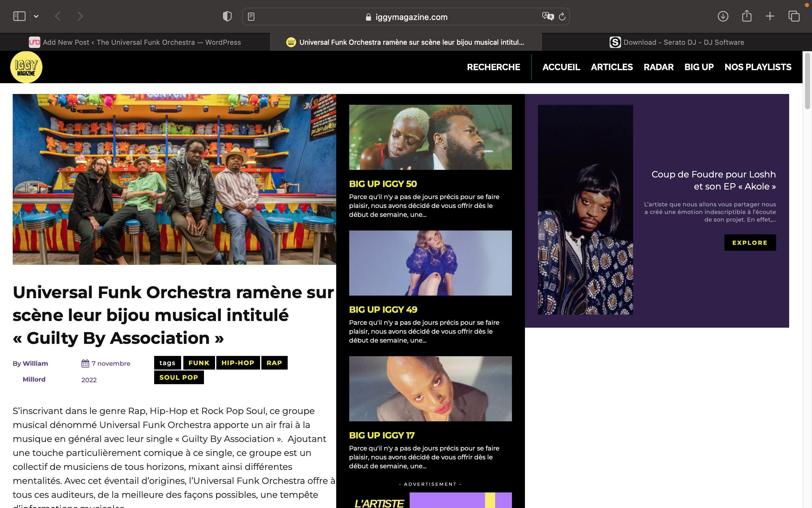Open Coup de Foudre pour Loshh headline

pos(713,180)
